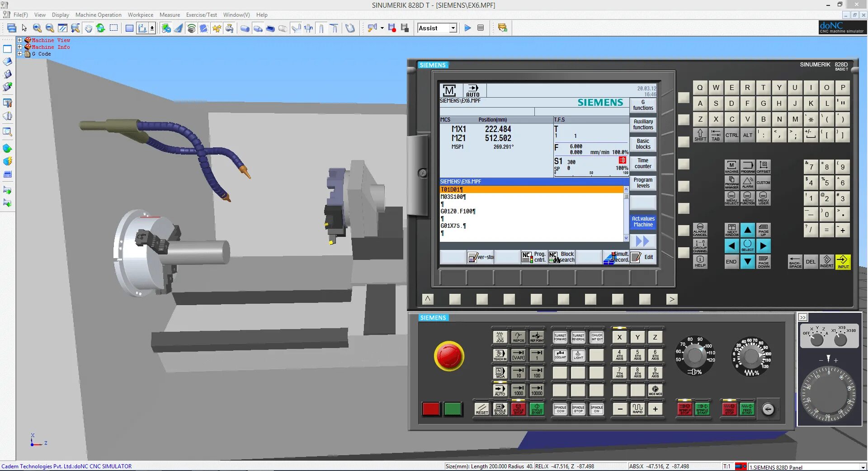Click the large hand wheel dial
868x471 pixels.
click(x=829, y=394)
